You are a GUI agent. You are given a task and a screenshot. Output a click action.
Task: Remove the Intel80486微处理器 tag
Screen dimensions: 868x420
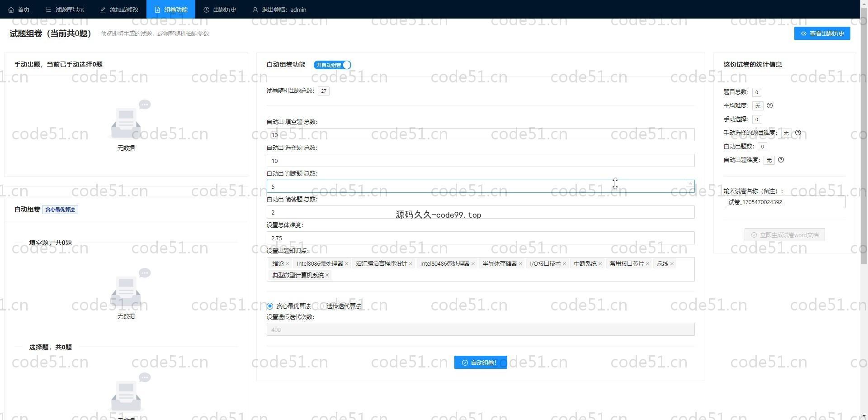[x=473, y=264]
